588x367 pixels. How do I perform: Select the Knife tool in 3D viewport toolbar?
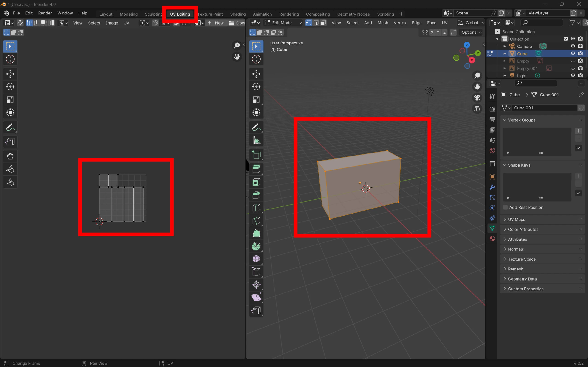256,221
